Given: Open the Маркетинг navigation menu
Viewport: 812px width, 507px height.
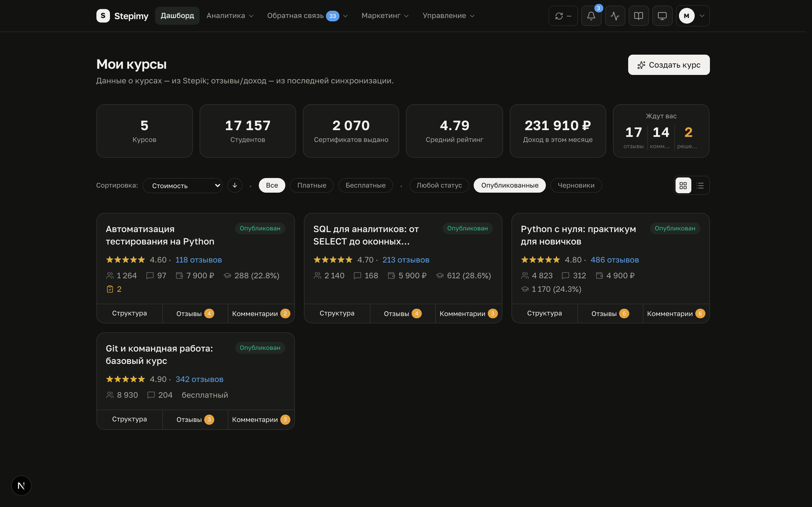Looking at the screenshot, I should pos(385,16).
